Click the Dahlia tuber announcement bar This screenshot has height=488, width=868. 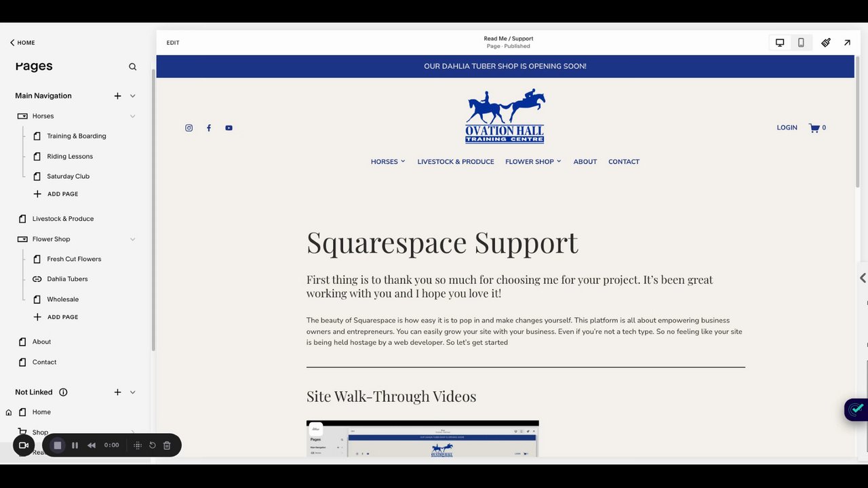tap(505, 66)
